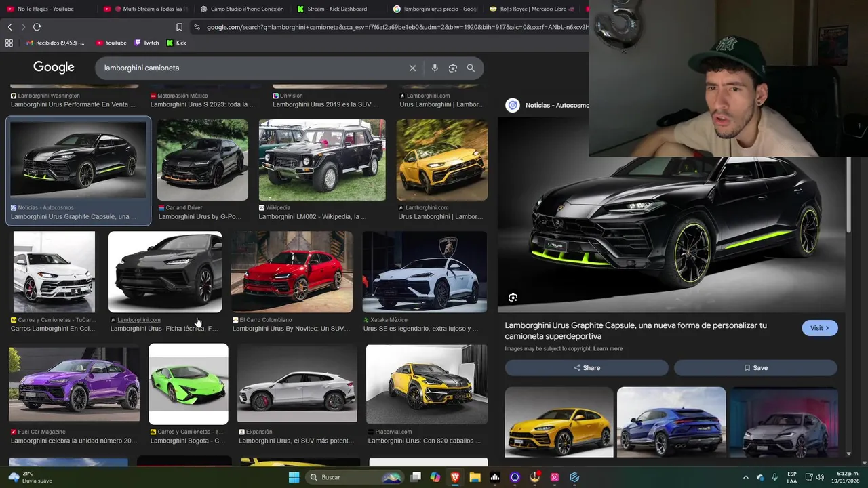Screen dimensions: 868x488
Task: Open the pink taskbar app icon
Action: (x=555, y=477)
